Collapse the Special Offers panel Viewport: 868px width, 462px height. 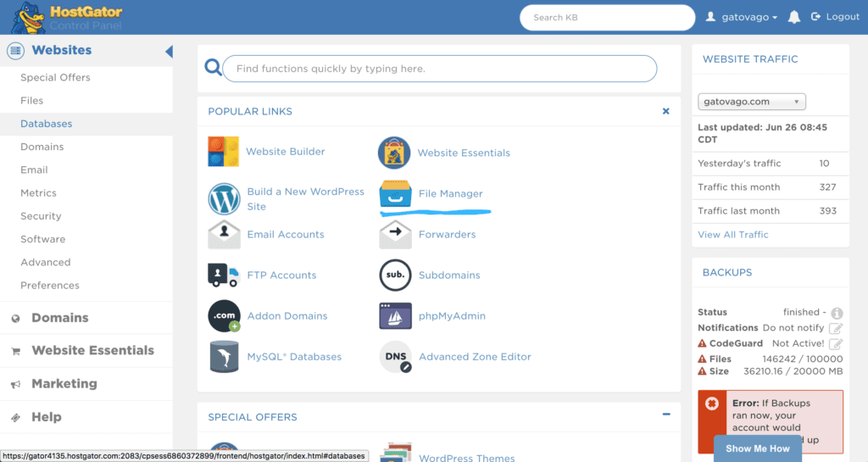[x=666, y=414]
